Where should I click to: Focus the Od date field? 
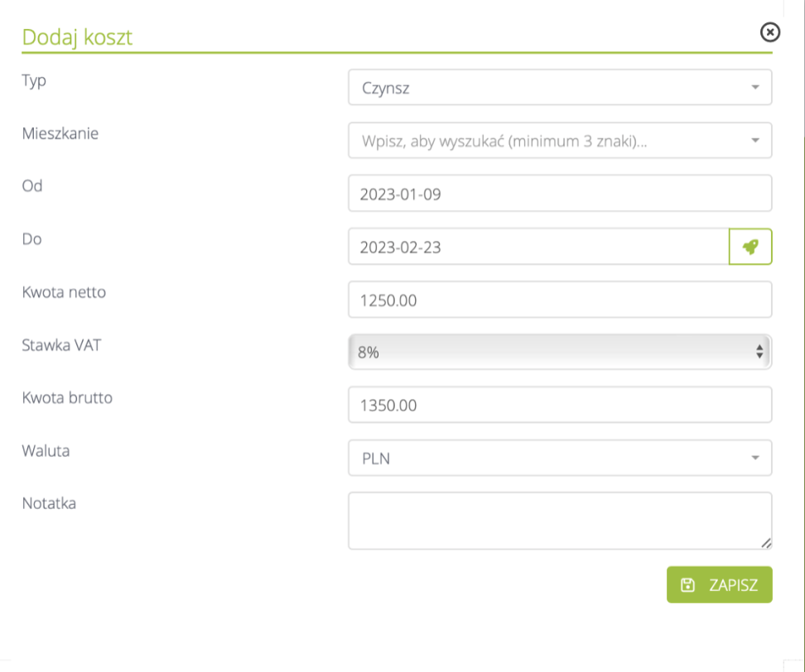pos(560,194)
